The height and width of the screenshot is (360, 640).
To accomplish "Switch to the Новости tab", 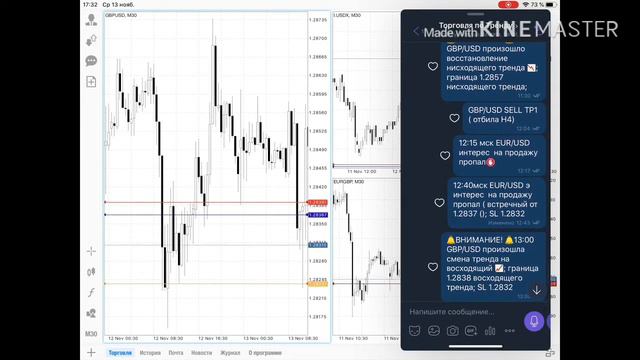I will 202,353.
